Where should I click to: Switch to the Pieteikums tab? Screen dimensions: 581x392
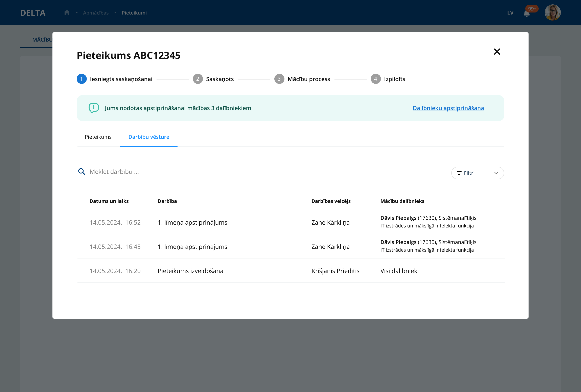coord(98,137)
